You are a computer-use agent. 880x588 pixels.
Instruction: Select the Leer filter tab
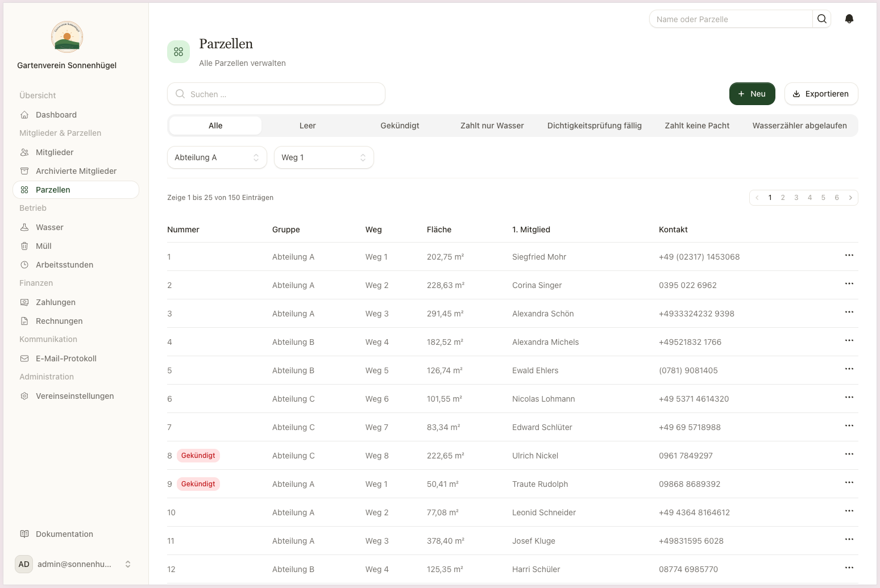[x=308, y=126]
